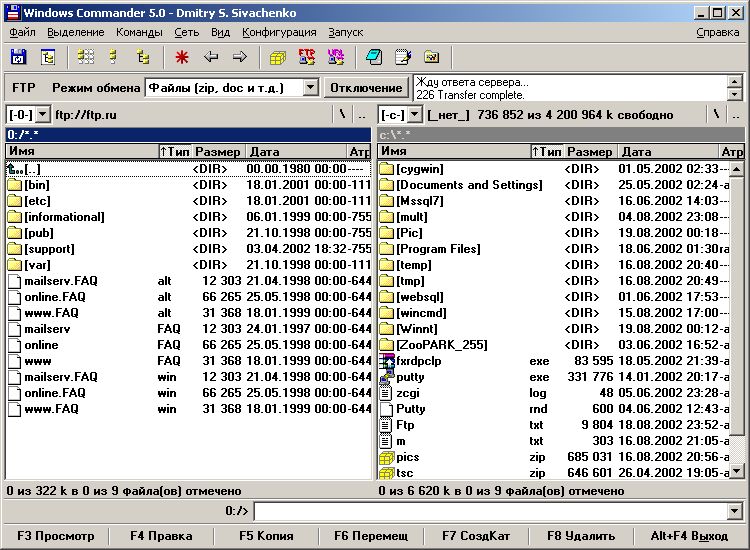Click the floppy disk icon in toolbar
Screen dimensions: 750x550
[x=19, y=57]
